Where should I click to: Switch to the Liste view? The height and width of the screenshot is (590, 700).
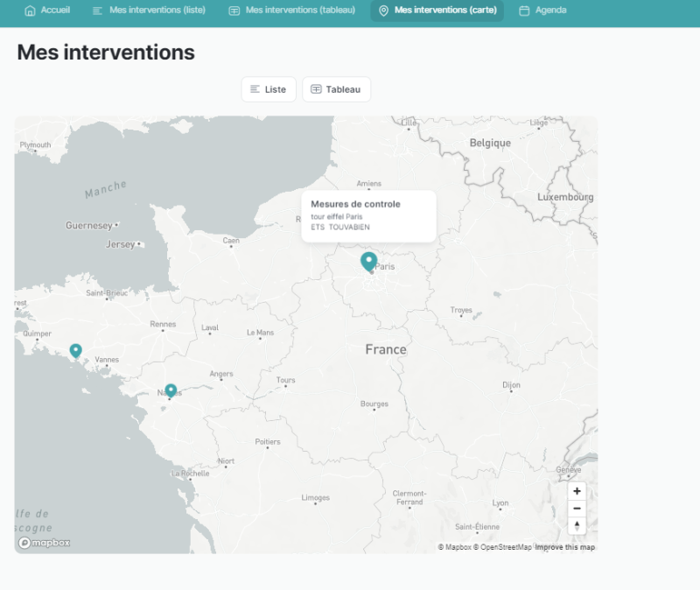[269, 88]
